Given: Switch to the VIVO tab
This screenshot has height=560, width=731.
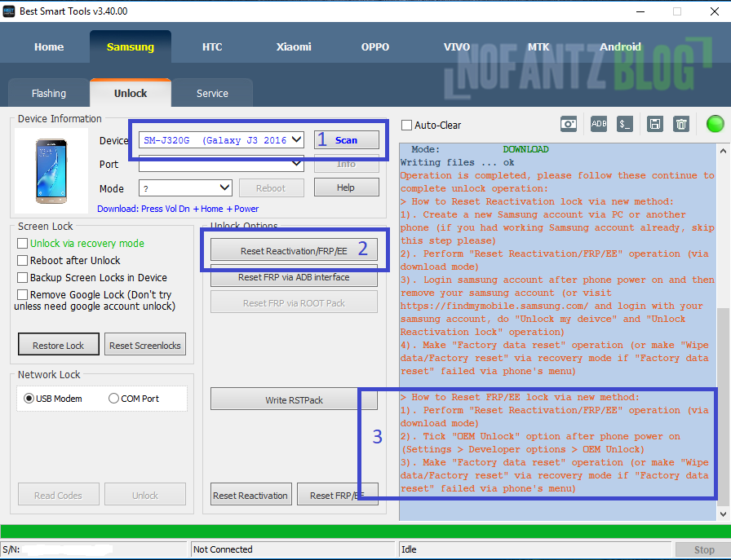Looking at the screenshot, I should click(456, 47).
